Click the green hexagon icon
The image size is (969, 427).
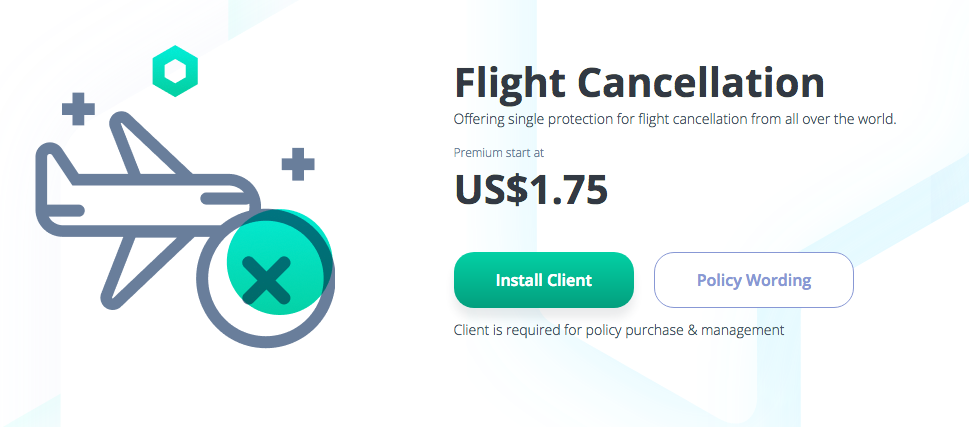point(175,72)
